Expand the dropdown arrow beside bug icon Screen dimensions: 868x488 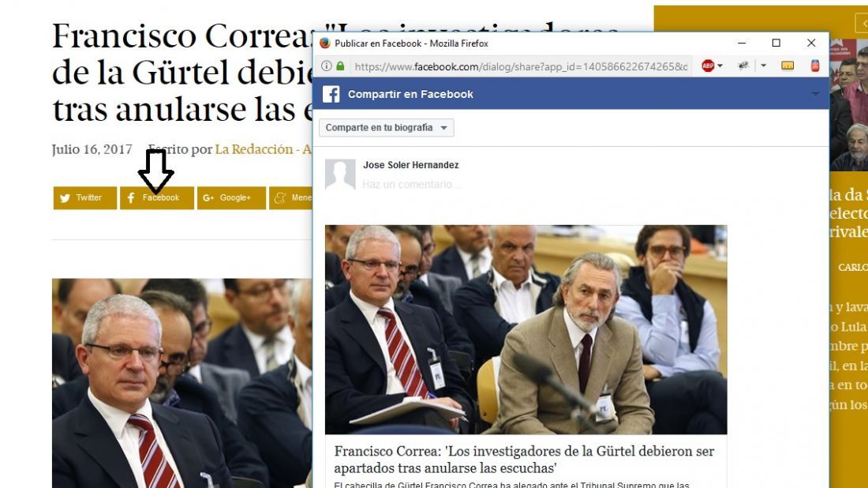[763, 66]
